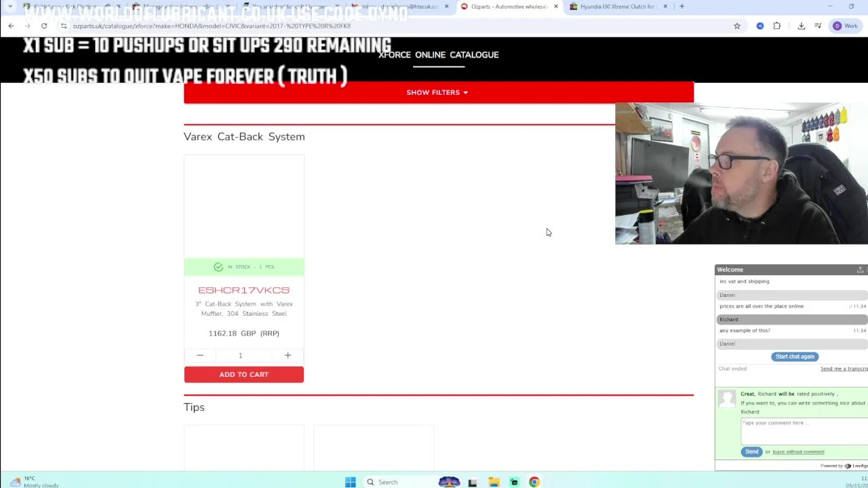The image size is (868, 488).
Task: Click the quantity input field
Action: [x=240, y=355]
